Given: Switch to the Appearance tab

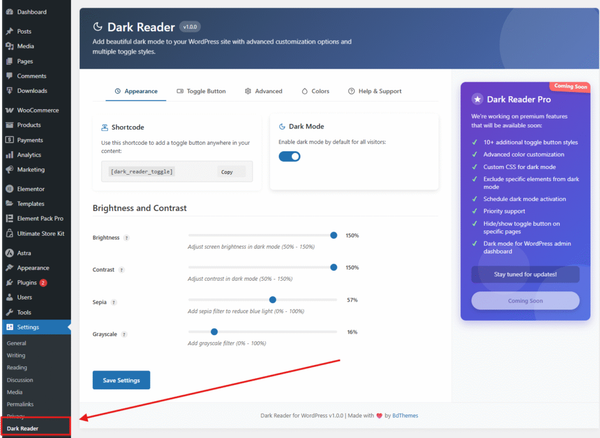Looking at the screenshot, I should 136,91.
